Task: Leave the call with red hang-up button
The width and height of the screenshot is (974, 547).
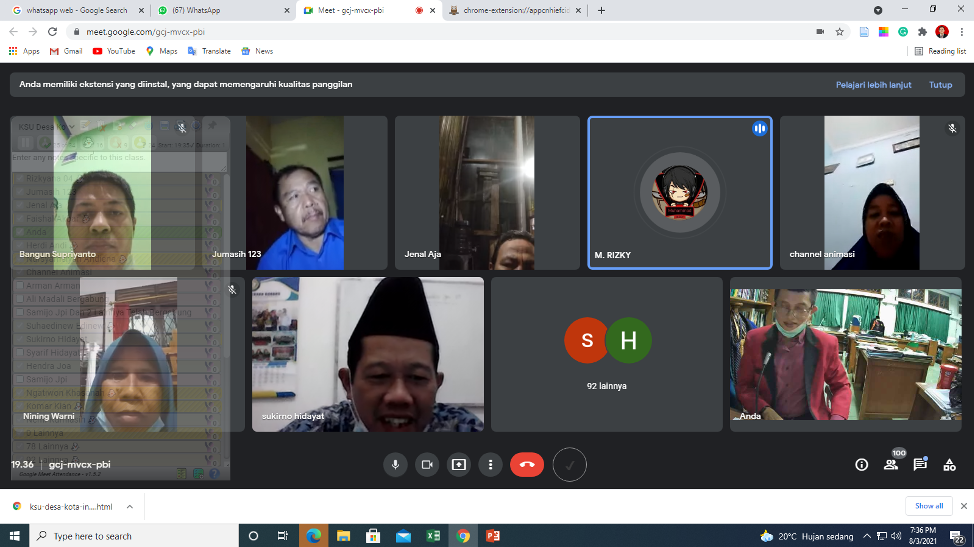Action: point(527,464)
